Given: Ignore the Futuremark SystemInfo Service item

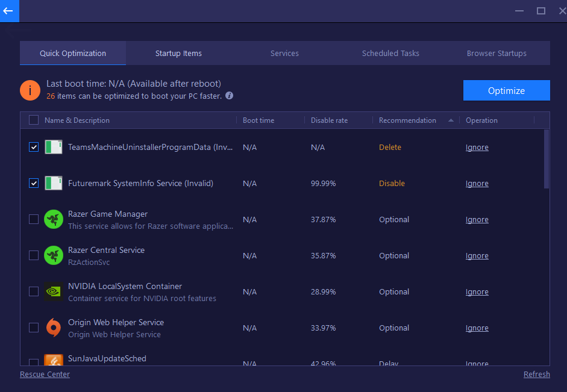Looking at the screenshot, I should [477, 184].
